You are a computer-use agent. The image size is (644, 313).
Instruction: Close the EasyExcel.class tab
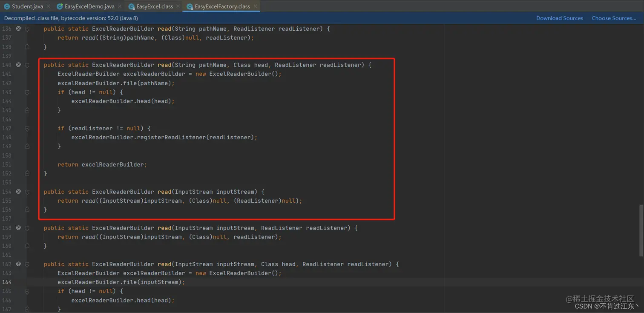(x=178, y=6)
